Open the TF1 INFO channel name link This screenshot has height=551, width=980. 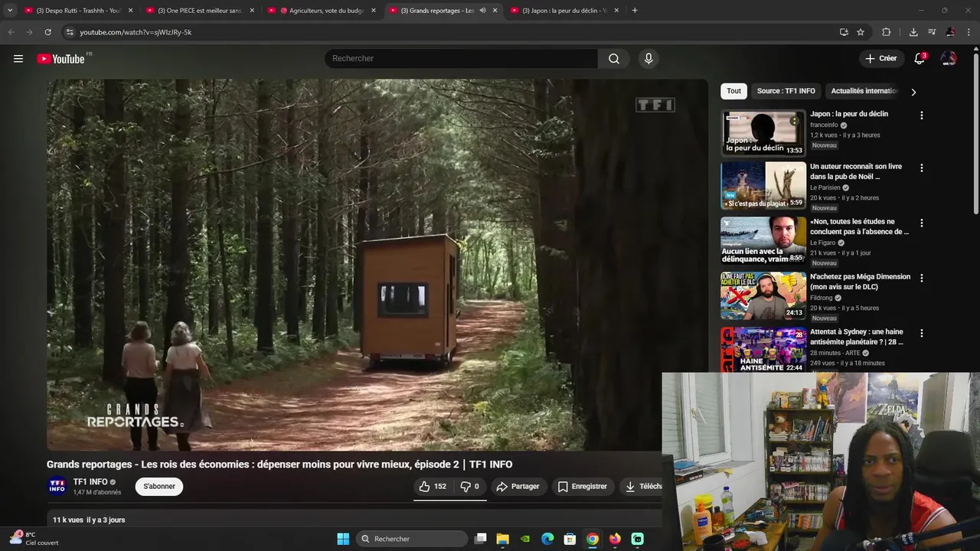(x=90, y=482)
